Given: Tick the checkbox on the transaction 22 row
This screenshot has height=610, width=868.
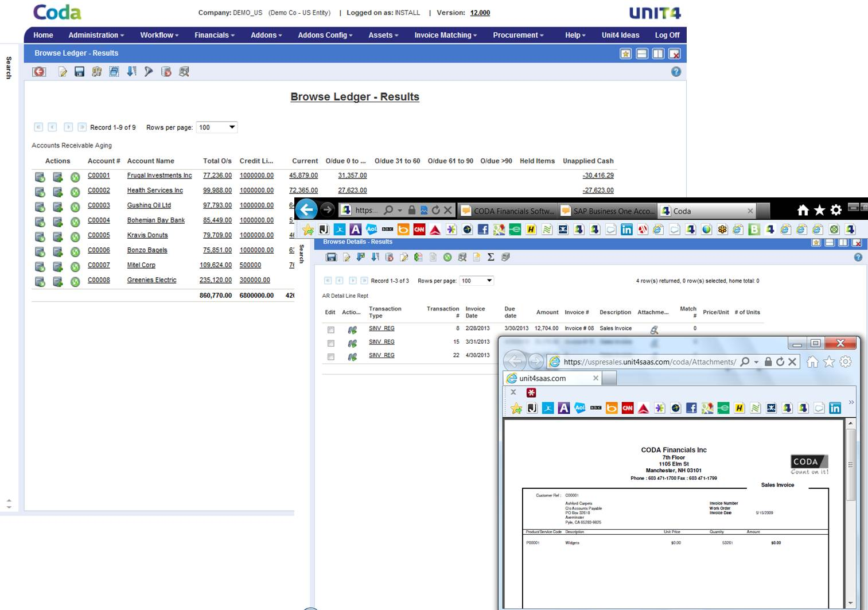Looking at the screenshot, I should coord(330,357).
